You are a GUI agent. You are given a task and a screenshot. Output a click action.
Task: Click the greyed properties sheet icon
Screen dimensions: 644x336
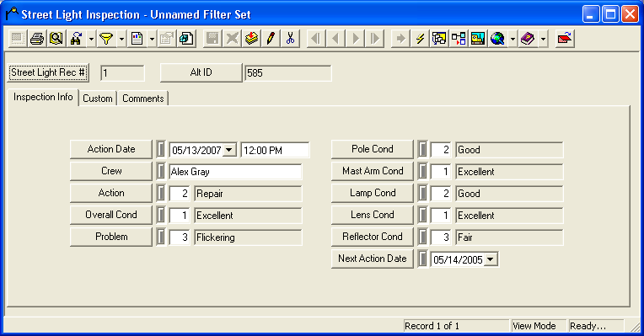click(x=167, y=39)
